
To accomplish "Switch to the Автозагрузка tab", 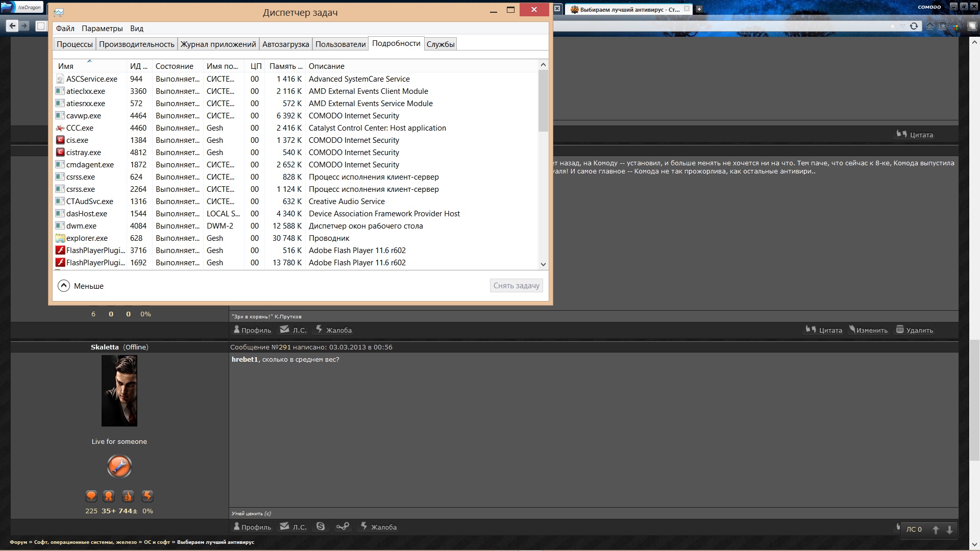I will coord(286,44).
